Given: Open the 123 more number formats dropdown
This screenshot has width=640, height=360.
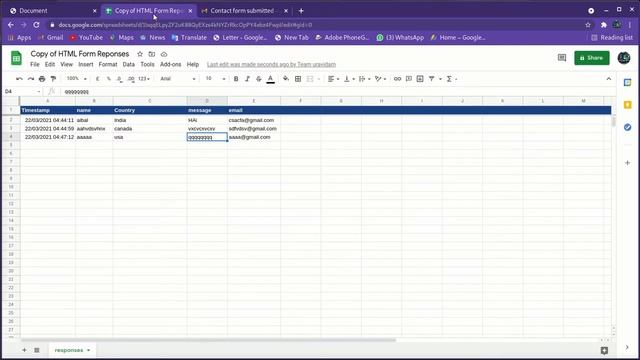Looking at the screenshot, I should tap(144, 79).
